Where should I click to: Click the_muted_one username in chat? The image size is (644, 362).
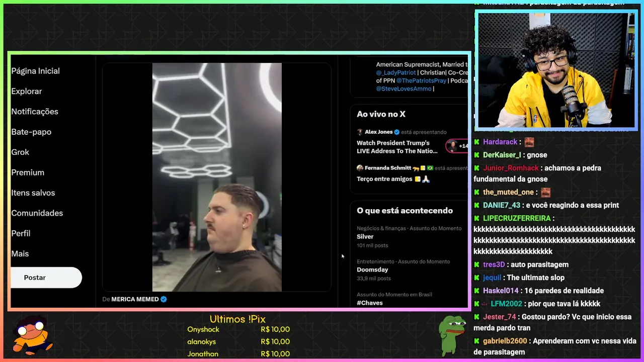click(508, 192)
